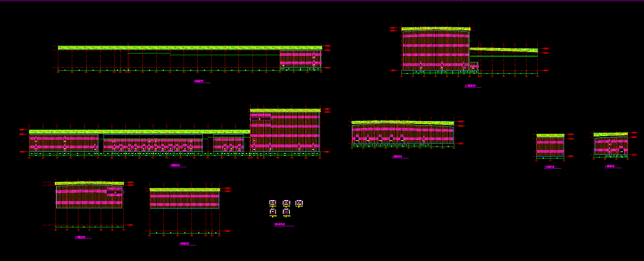The image size is (644, 261).
Task: Click the 17-axis elevation title label
Action: (x=80, y=238)
